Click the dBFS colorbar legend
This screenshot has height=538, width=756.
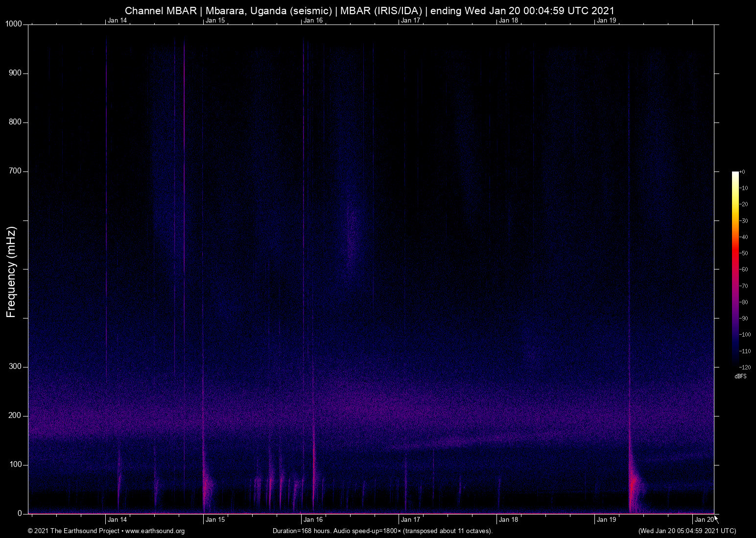[740, 376]
